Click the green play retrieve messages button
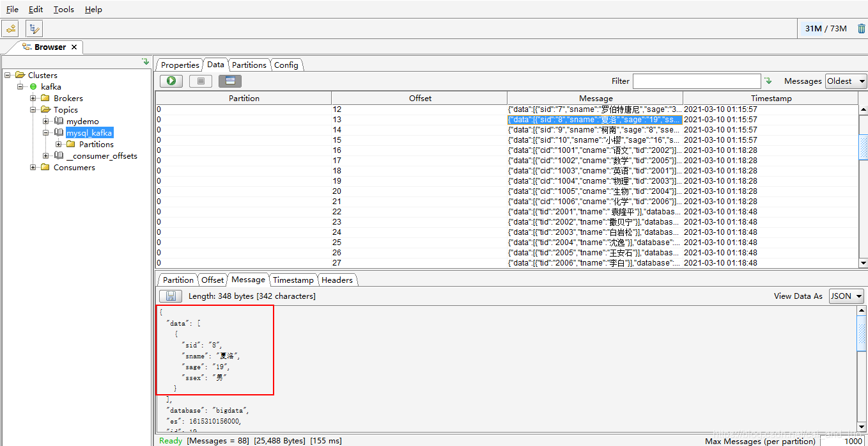868x446 pixels. (171, 81)
